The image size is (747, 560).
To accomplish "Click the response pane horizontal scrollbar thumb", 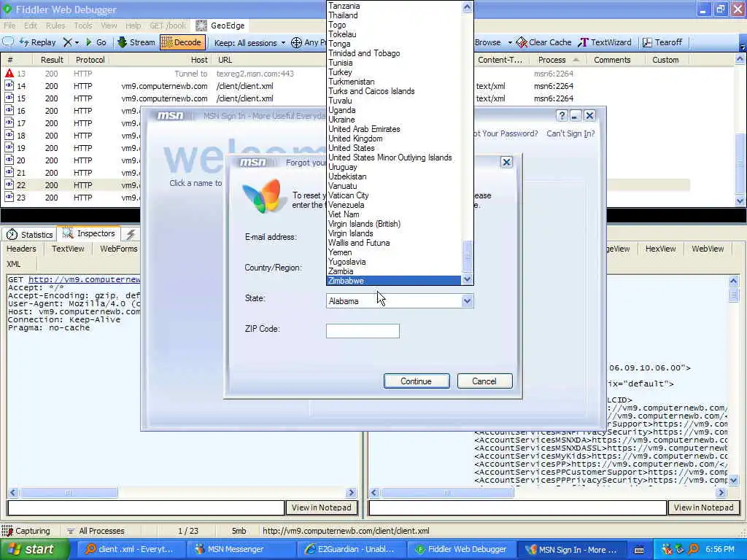I will click(447, 492).
